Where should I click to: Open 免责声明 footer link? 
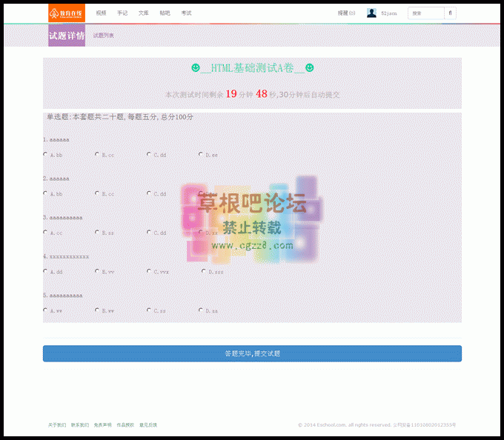tap(102, 425)
